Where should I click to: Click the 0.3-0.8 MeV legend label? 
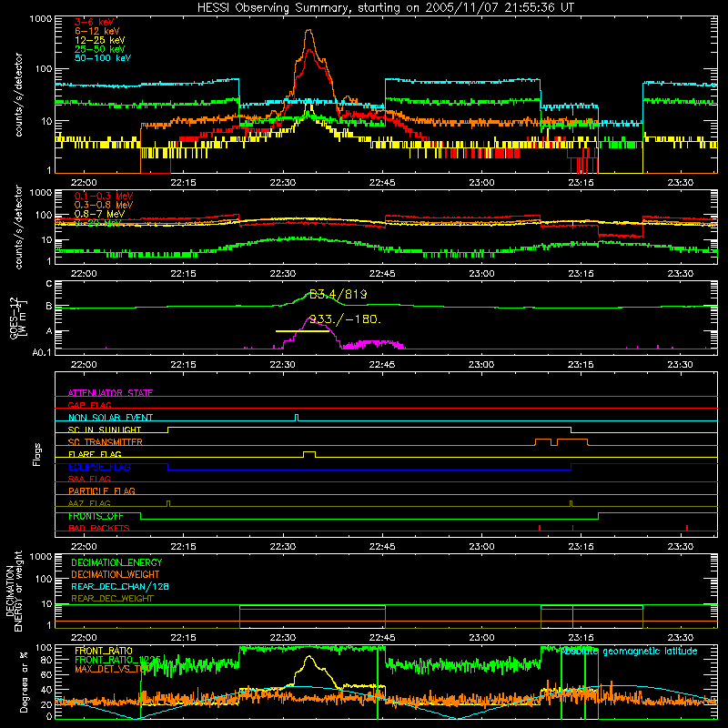tap(104, 205)
